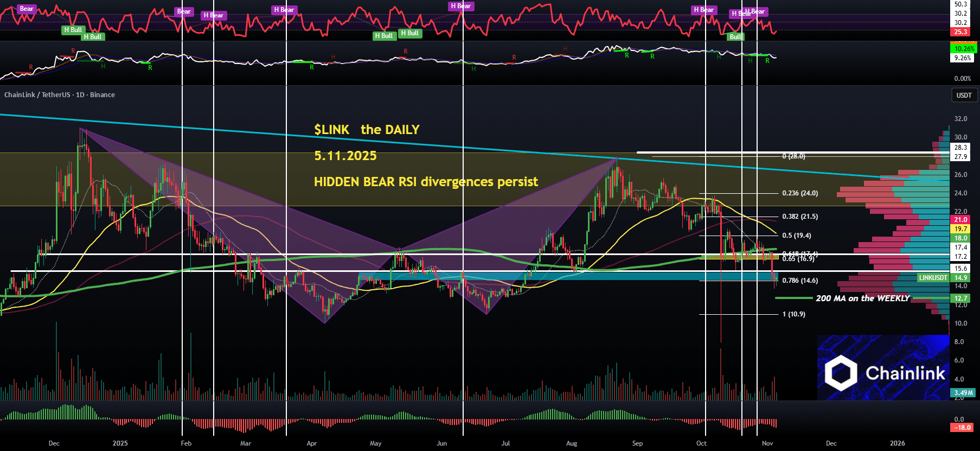Select the Fib level label 0 (28.0)

(x=793, y=156)
